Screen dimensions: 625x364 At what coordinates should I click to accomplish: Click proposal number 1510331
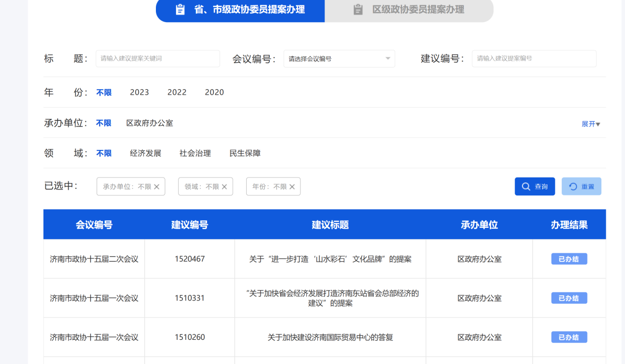[190, 298]
